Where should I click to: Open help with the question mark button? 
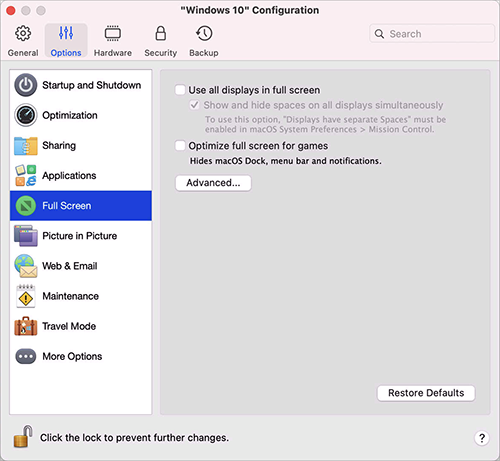(482, 438)
